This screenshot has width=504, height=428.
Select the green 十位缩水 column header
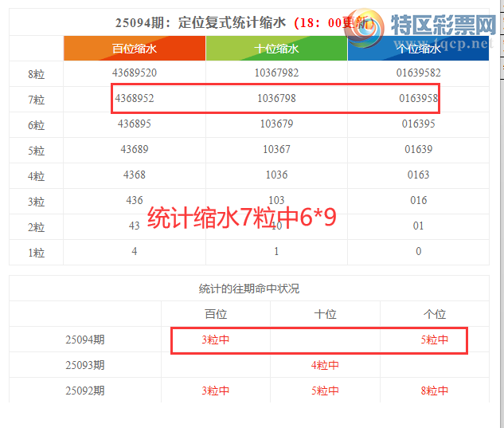click(x=276, y=49)
